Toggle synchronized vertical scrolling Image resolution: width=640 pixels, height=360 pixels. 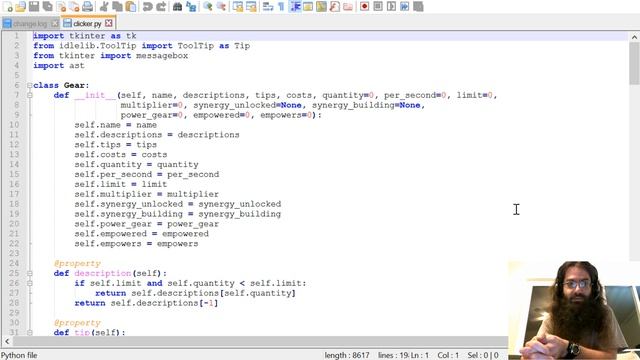(238, 6)
